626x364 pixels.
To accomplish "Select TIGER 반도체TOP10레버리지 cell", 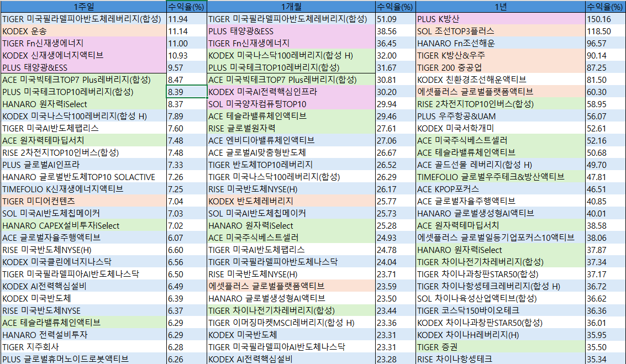I will pyautogui.click(x=291, y=165).
